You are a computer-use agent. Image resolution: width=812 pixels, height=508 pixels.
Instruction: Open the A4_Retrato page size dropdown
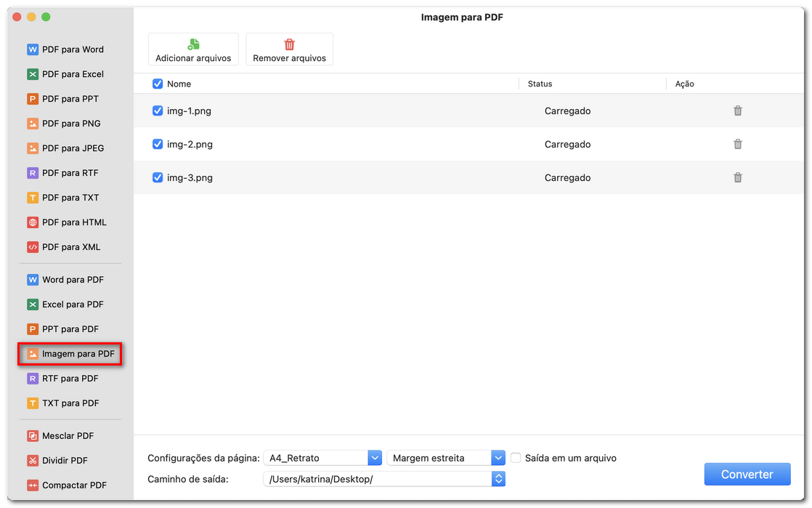click(x=373, y=458)
